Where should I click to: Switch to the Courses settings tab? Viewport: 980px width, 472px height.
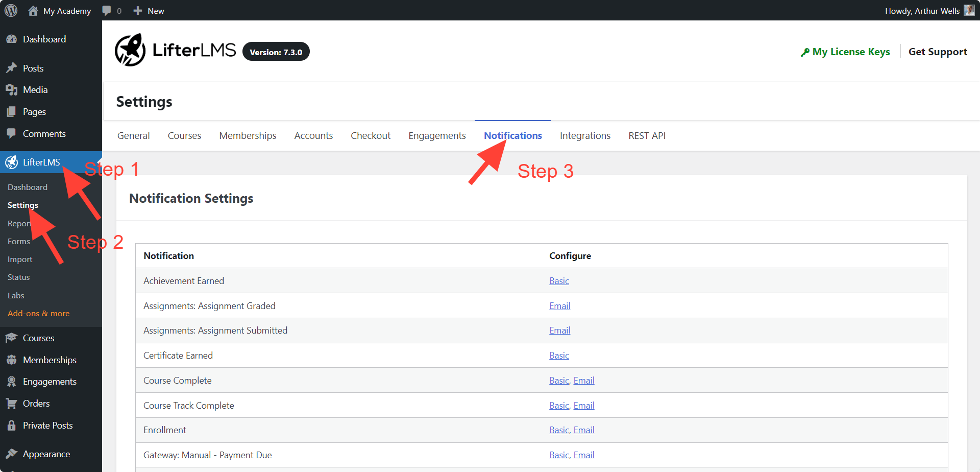pyautogui.click(x=184, y=136)
